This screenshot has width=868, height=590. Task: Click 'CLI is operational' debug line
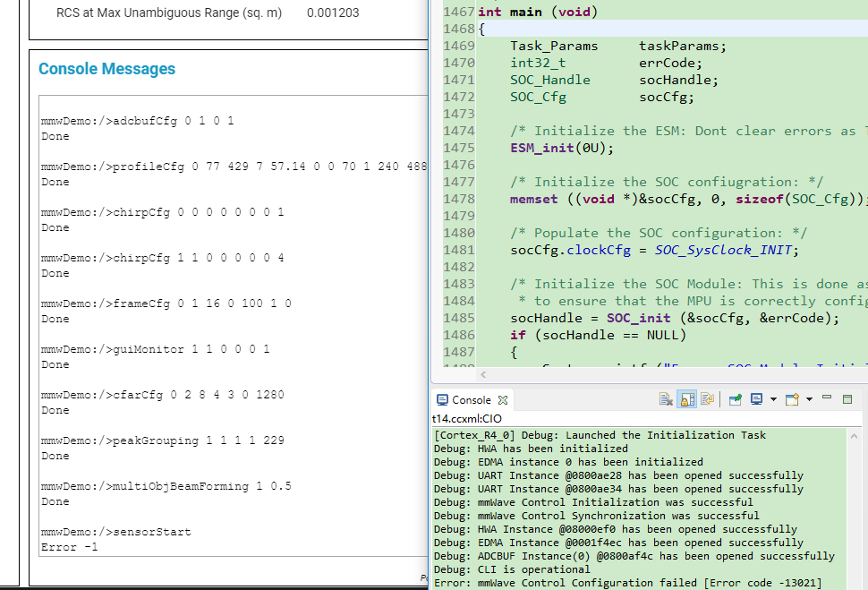pyautogui.click(x=512, y=569)
